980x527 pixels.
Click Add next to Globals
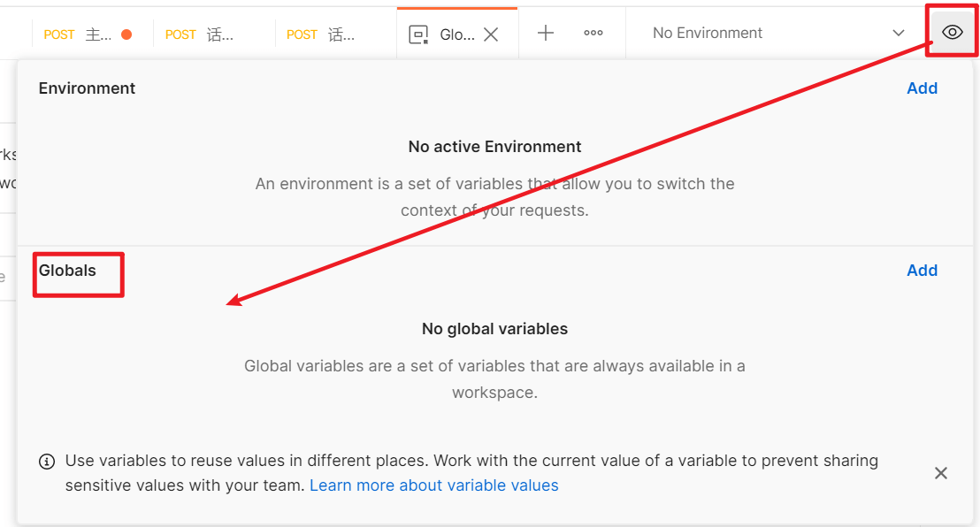(x=922, y=271)
